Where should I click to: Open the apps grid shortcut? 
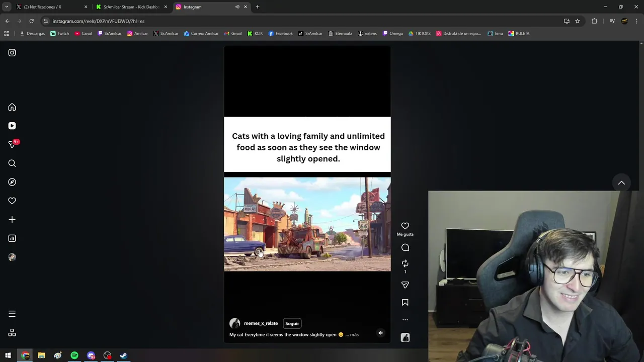pyautogui.click(x=7, y=34)
